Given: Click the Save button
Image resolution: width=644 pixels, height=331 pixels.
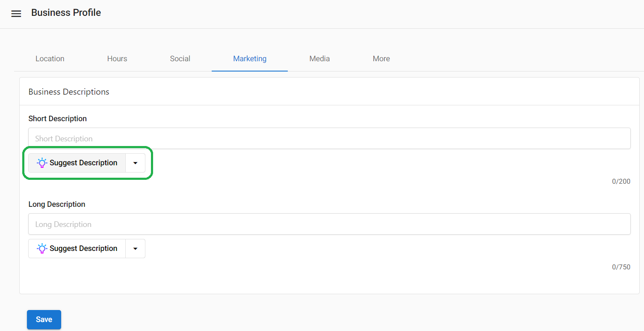Looking at the screenshot, I should (44, 319).
